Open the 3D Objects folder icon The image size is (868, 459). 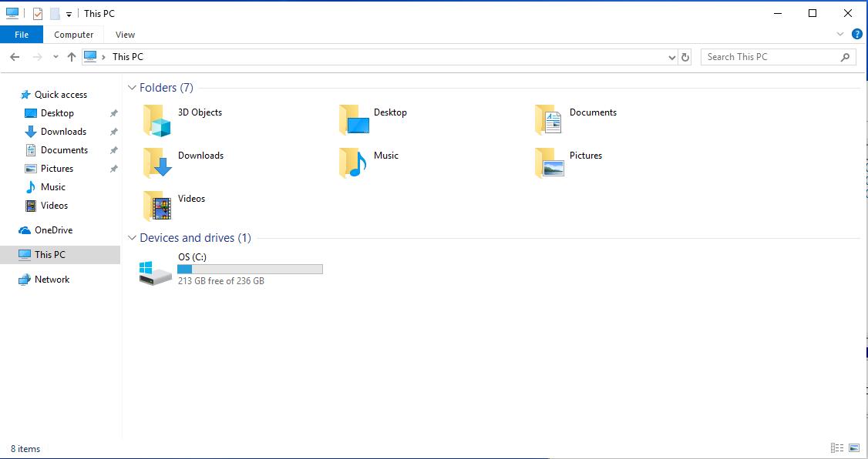[156, 120]
